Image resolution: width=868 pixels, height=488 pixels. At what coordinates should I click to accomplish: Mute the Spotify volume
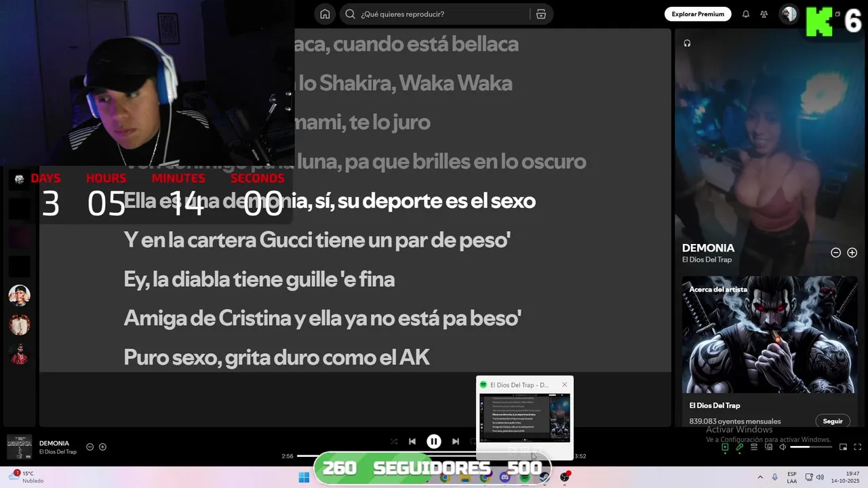tap(783, 447)
